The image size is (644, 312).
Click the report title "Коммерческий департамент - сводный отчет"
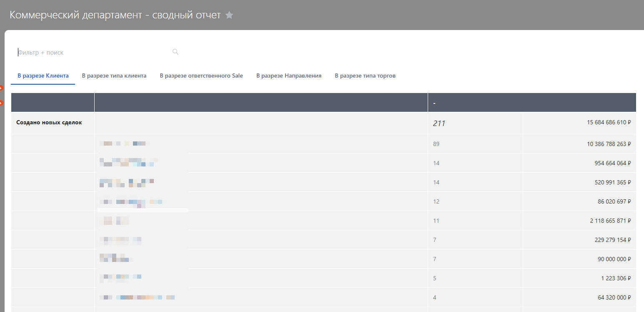115,15
